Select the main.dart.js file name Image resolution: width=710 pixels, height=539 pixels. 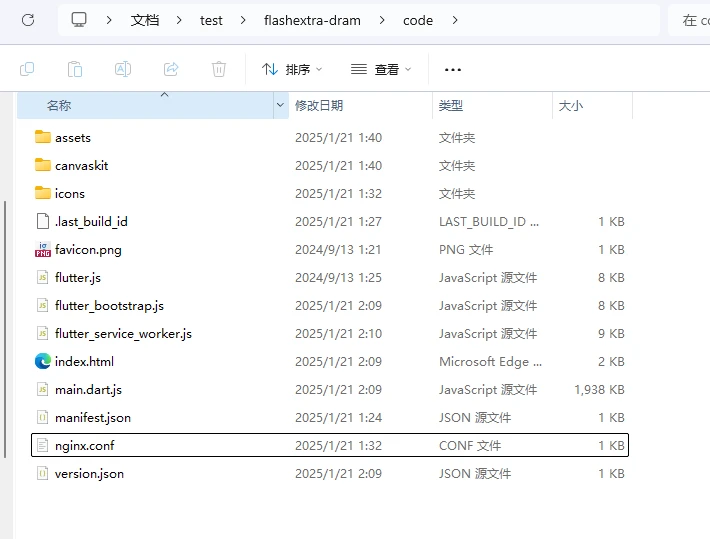88,390
